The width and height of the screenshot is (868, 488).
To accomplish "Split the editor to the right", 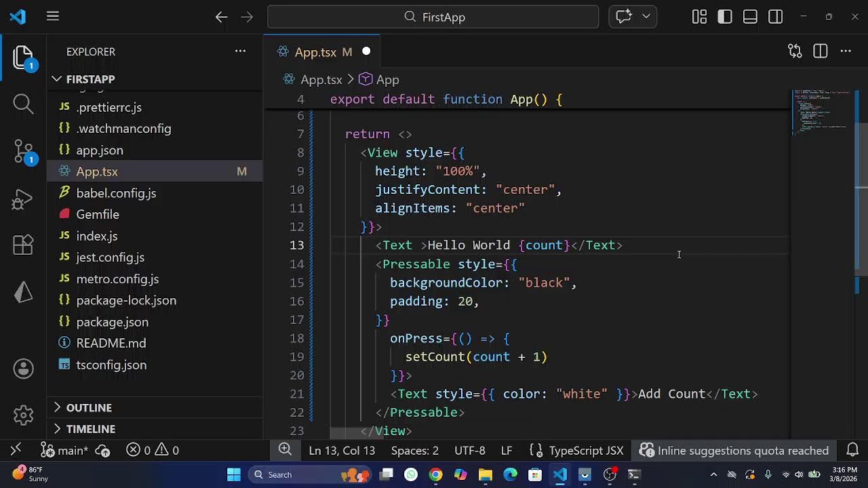I will tap(821, 52).
